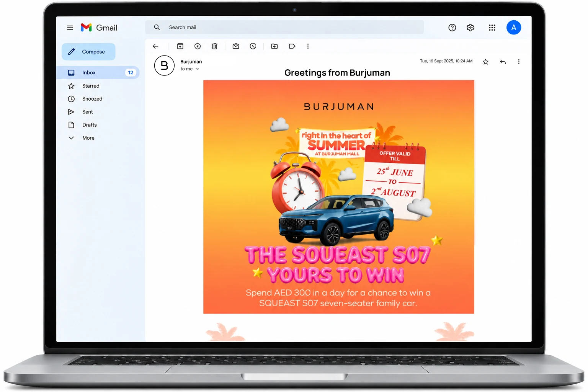
Task: Focus the Search mail field
Action: pos(284,27)
